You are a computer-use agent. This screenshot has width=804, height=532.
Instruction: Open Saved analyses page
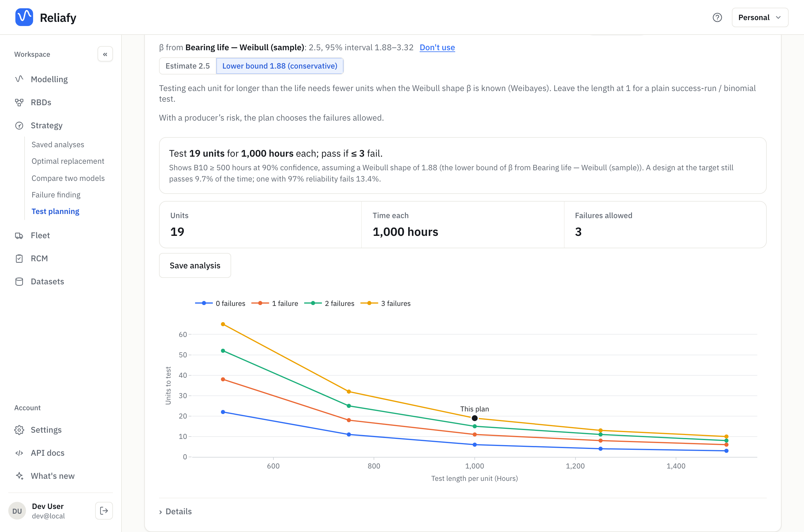click(58, 145)
